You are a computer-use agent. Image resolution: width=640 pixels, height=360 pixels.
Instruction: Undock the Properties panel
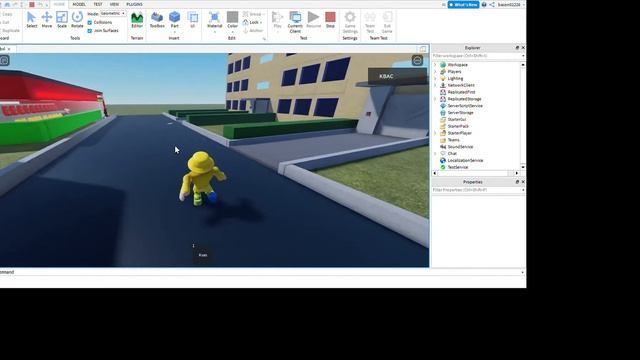click(x=517, y=182)
